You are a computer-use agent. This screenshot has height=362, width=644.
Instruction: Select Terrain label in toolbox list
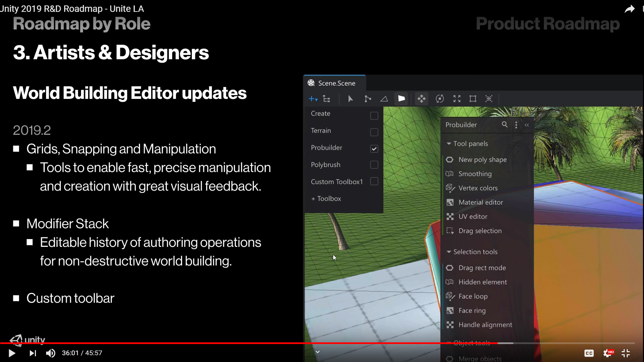pyautogui.click(x=321, y=130)
